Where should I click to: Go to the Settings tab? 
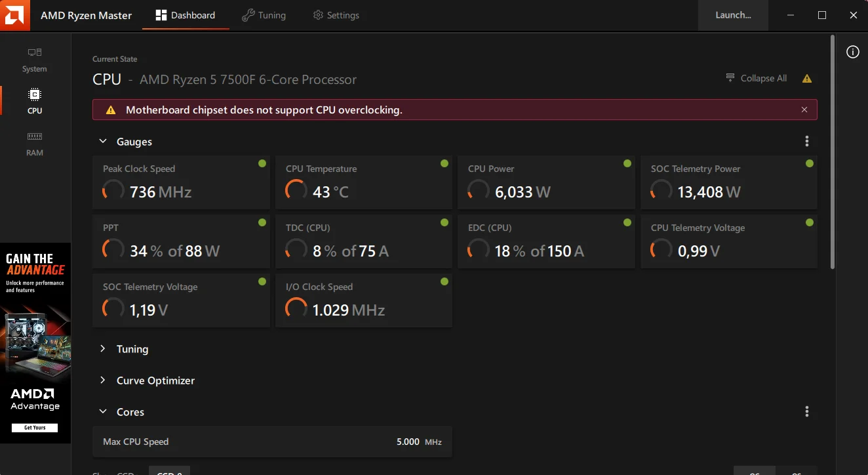(336, 15)
